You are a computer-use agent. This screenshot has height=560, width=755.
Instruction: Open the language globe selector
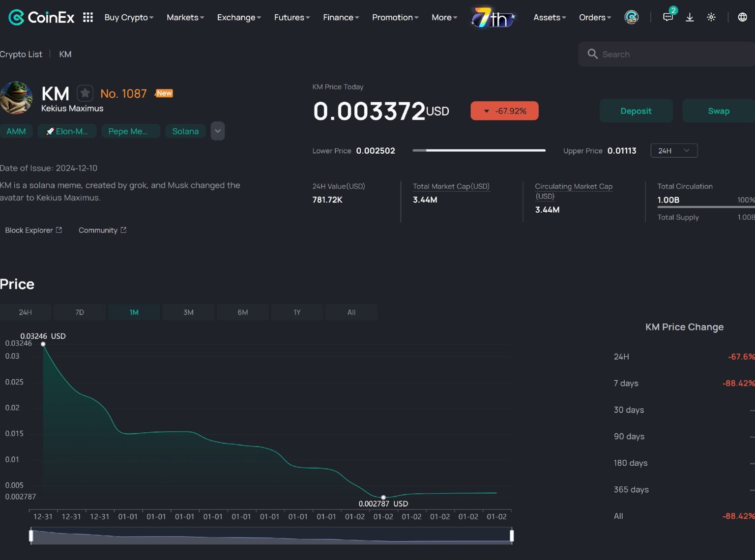point(742,17)
